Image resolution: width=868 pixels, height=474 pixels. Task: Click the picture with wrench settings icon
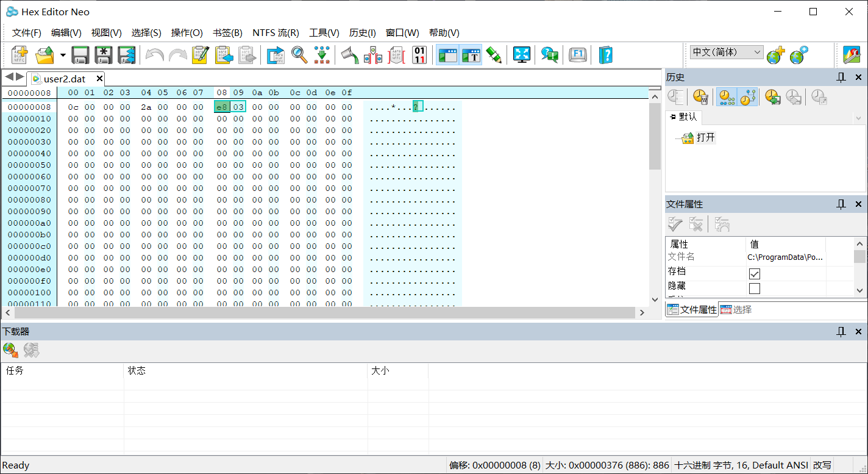pos(852,55)
